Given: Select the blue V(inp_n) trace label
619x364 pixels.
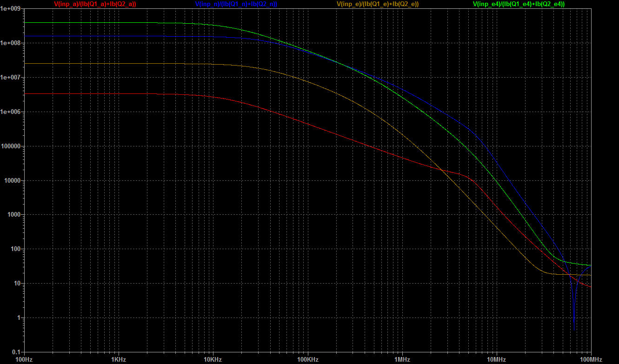Looking at the screenshot, I should [236, 4].
